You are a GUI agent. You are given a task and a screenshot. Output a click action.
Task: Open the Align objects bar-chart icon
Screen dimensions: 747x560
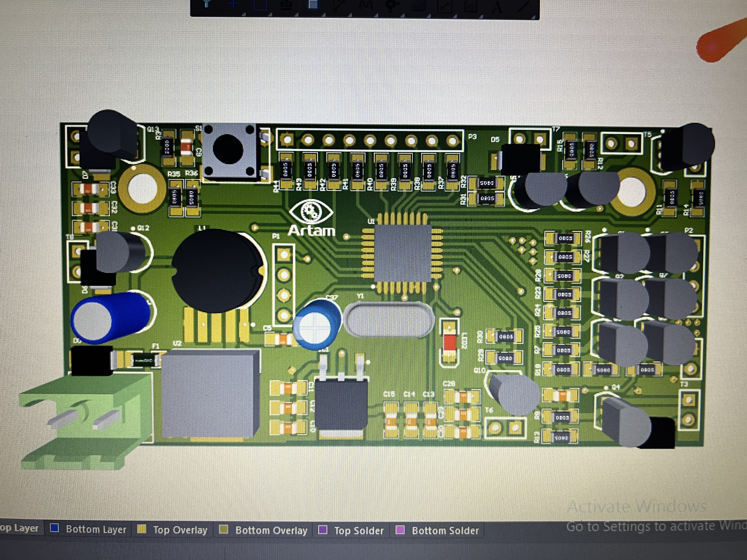(x=286, y=5)
